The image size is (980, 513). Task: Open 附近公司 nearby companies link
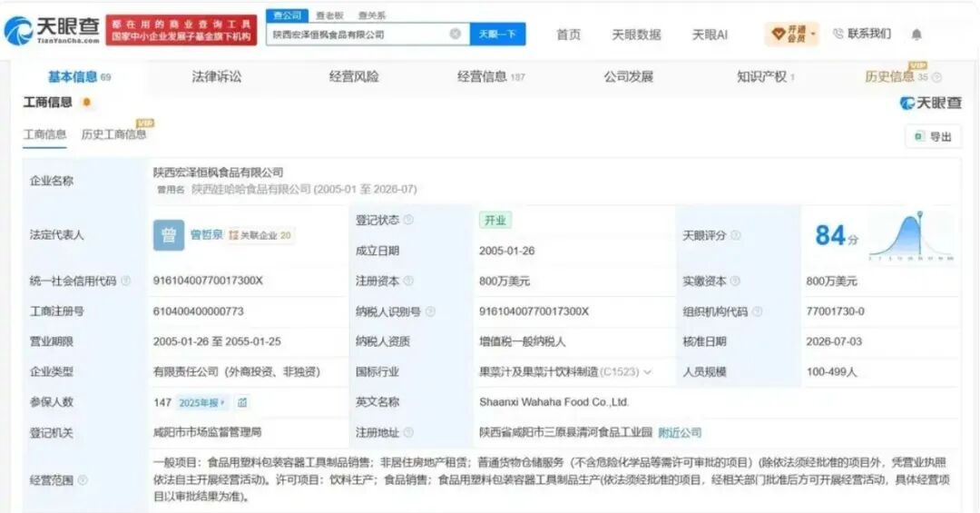(x=680, y=432)
